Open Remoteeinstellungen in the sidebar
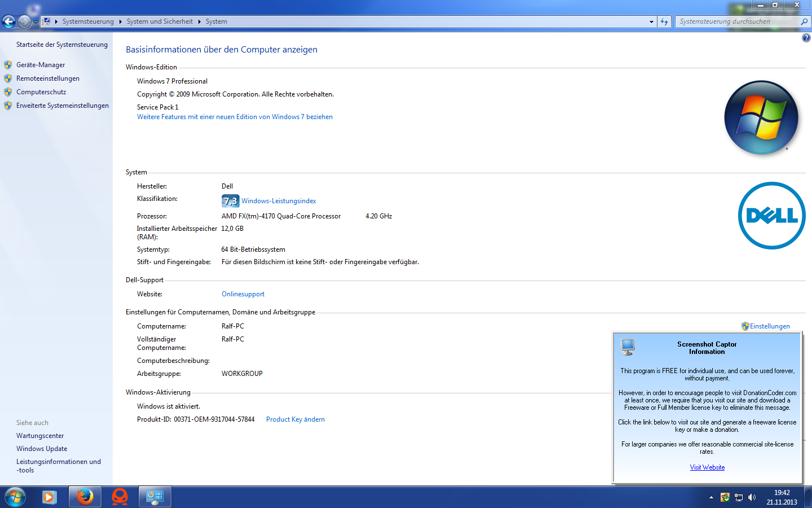812x508 pixels. [48, 78]
